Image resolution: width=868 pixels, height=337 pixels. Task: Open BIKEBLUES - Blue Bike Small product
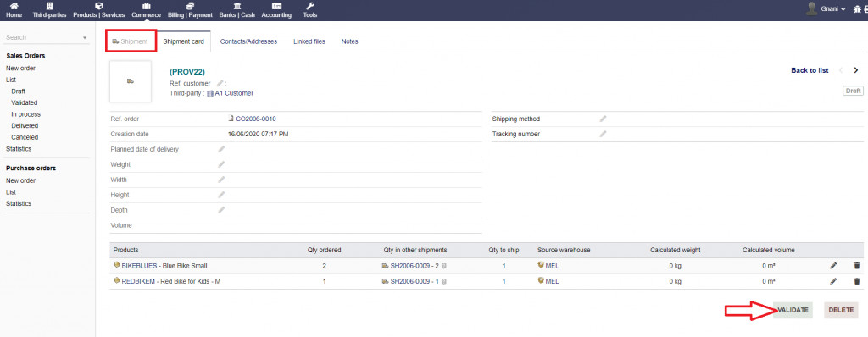pos(164,266)
